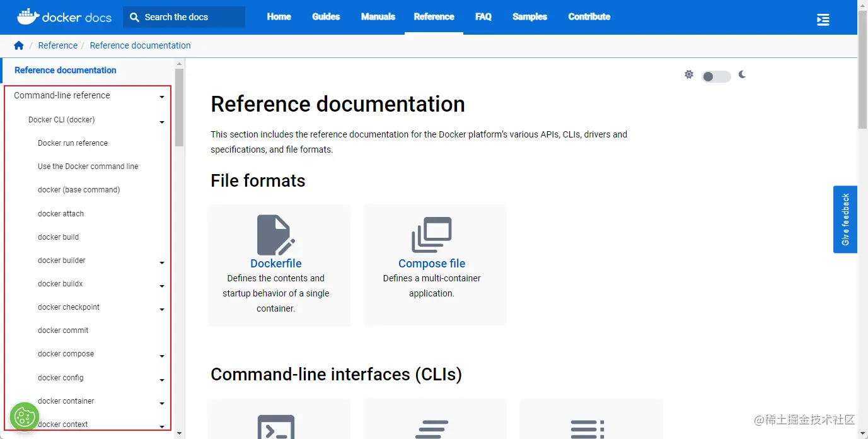The height and width of the screenshot is (439, 868).
Task: Open Docker run reference
Action: [72, 143]
